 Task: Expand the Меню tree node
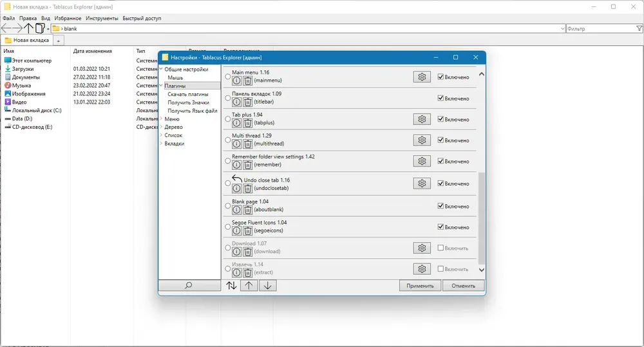pyautogui.click(x=161, y=118)
